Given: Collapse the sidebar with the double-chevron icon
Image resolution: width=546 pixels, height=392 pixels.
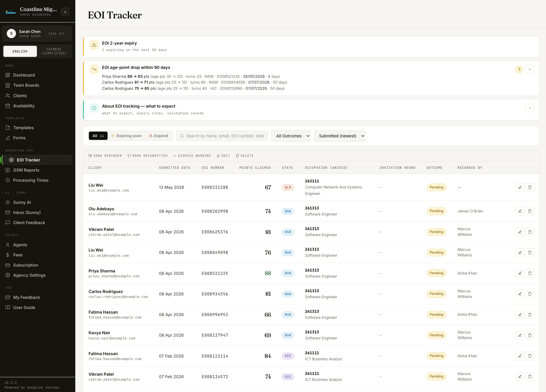Looking at the screenshot, I should pos(65,12).
